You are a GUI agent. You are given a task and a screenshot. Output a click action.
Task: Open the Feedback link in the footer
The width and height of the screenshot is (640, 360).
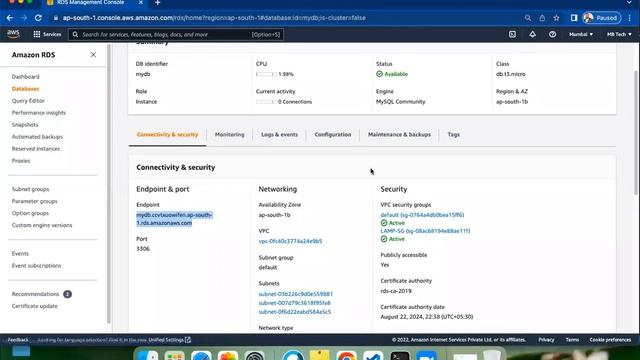[x=18, y=340]
